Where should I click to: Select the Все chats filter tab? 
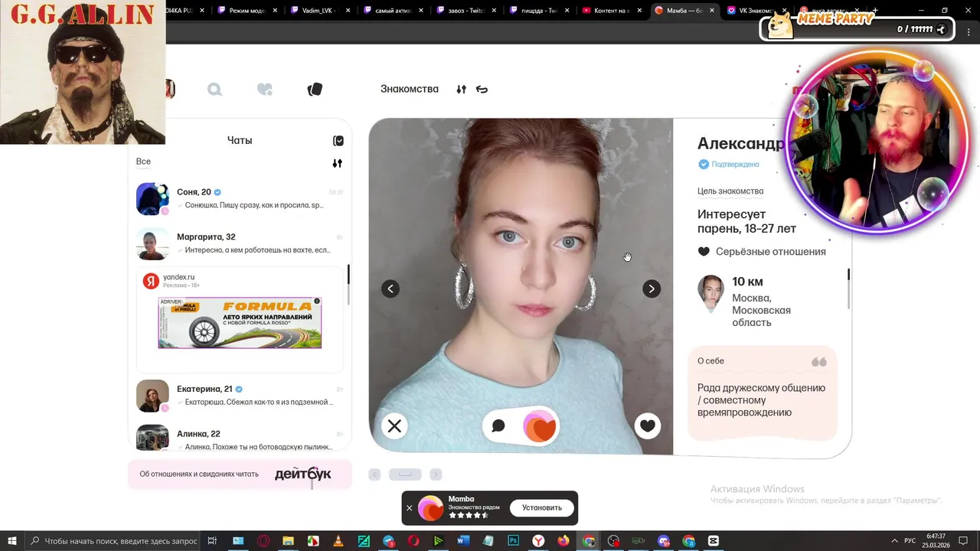point(143,161)
